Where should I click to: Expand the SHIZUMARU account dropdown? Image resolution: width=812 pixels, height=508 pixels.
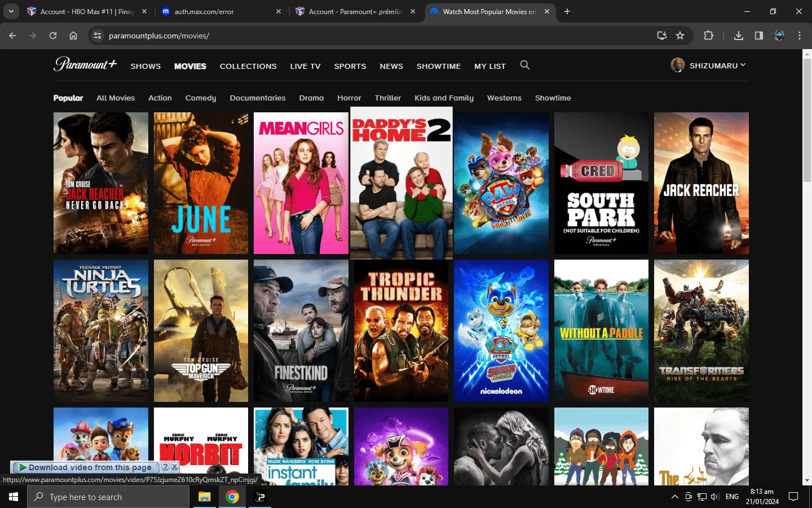pos(743,65)
